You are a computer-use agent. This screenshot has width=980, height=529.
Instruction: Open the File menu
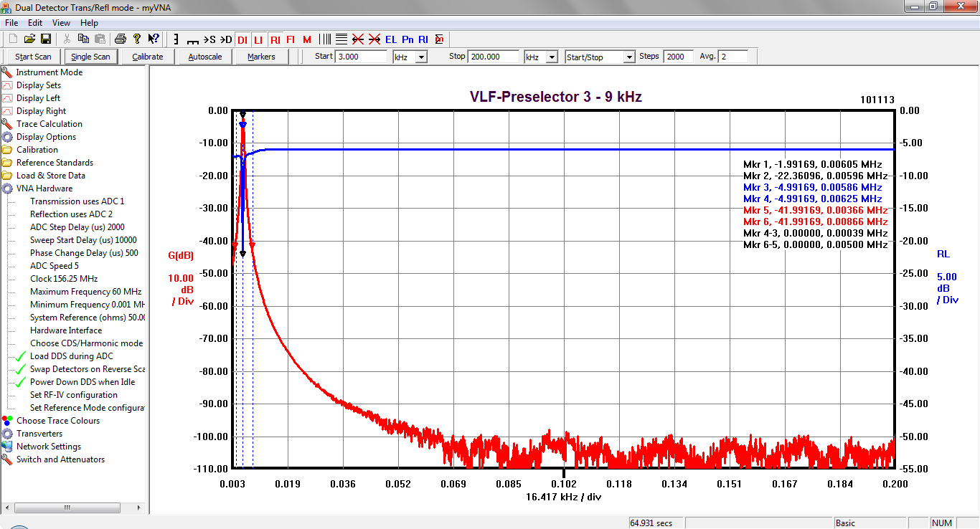click(11, 23)
